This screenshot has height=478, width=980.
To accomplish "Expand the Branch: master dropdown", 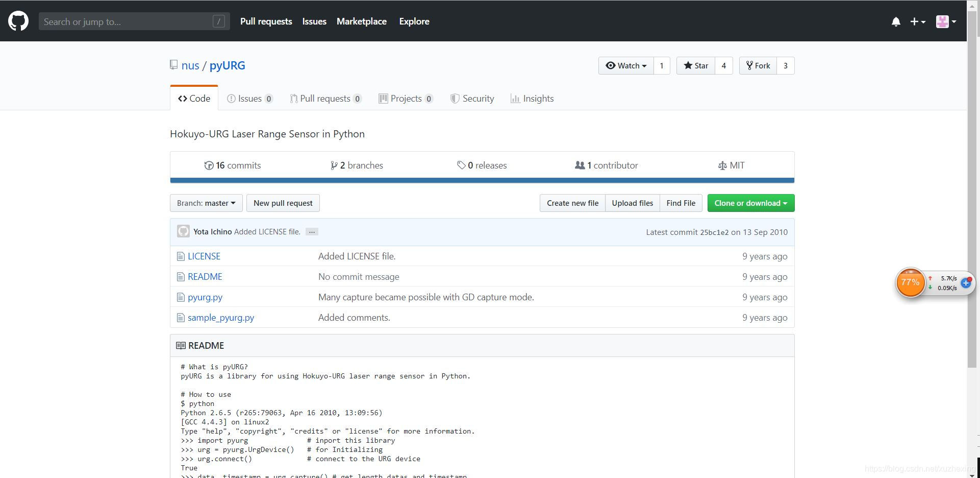I will [x=206, y=203].
